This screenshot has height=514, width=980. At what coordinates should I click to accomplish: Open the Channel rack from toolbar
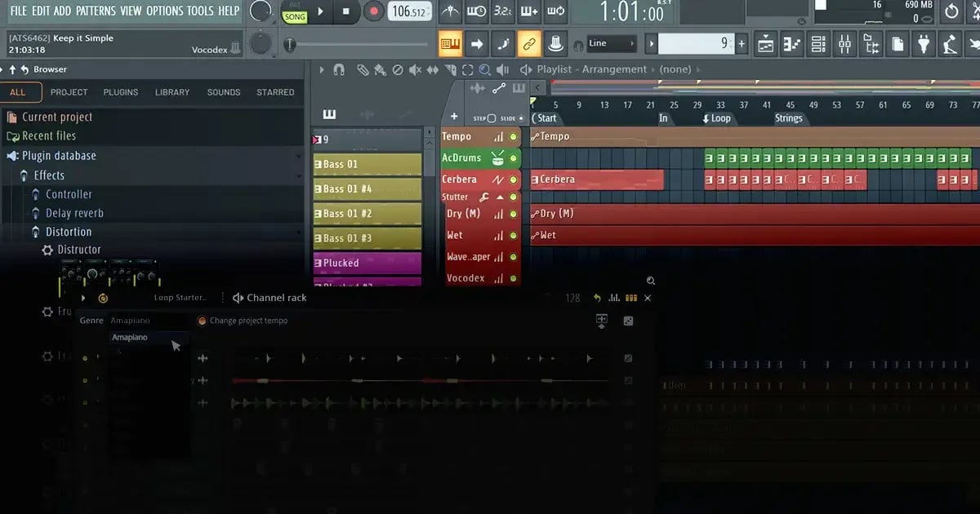pos(818,43)
